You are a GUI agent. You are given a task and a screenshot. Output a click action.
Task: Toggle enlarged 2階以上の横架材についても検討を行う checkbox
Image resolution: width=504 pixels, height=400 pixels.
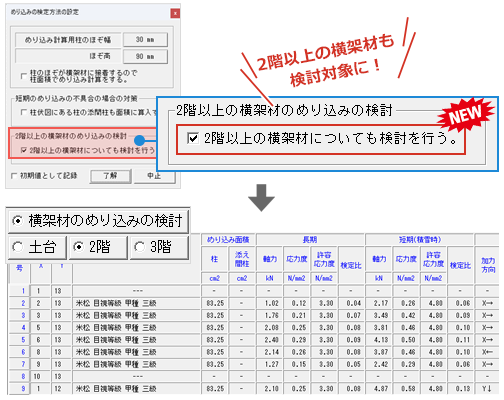click(193, 138)
